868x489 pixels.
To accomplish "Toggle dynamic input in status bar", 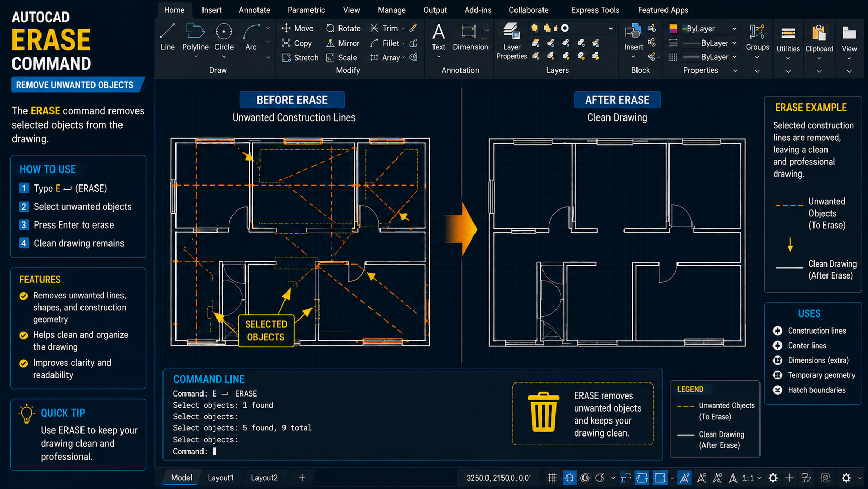I will point(626,478).
